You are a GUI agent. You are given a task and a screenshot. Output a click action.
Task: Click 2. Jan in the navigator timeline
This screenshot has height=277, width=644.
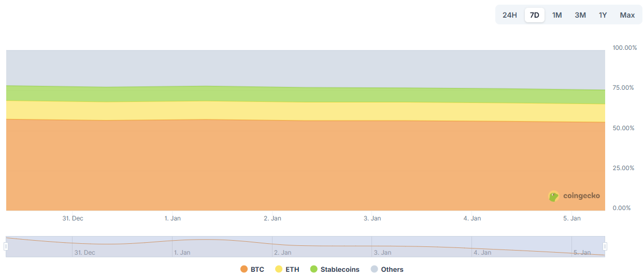tap(283, 253)
